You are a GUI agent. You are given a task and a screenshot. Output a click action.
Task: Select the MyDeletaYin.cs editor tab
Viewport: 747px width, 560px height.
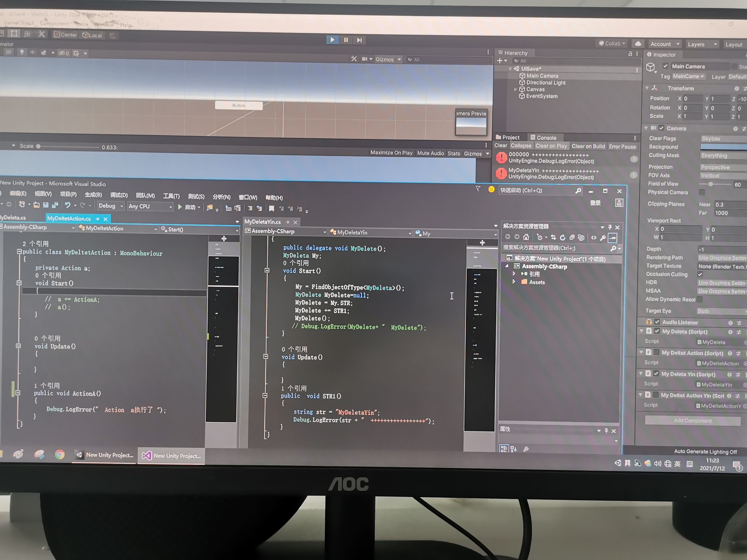pyautogui.click(x=262, y=222)
